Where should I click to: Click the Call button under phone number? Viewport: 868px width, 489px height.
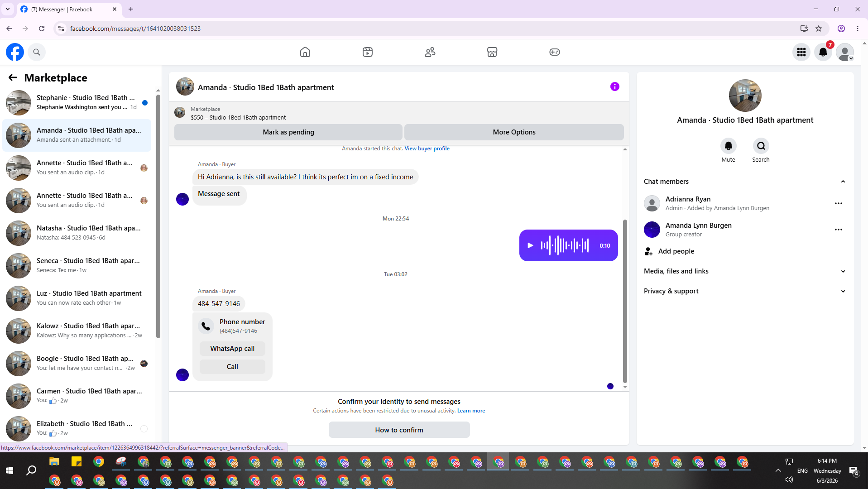(x=232, y=367)
